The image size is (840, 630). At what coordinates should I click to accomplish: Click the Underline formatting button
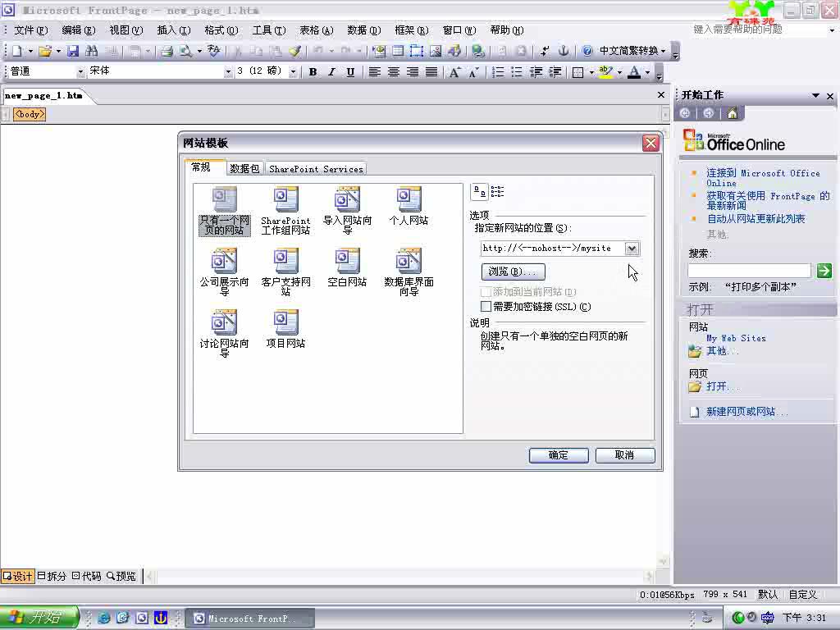tap(350, 72)
